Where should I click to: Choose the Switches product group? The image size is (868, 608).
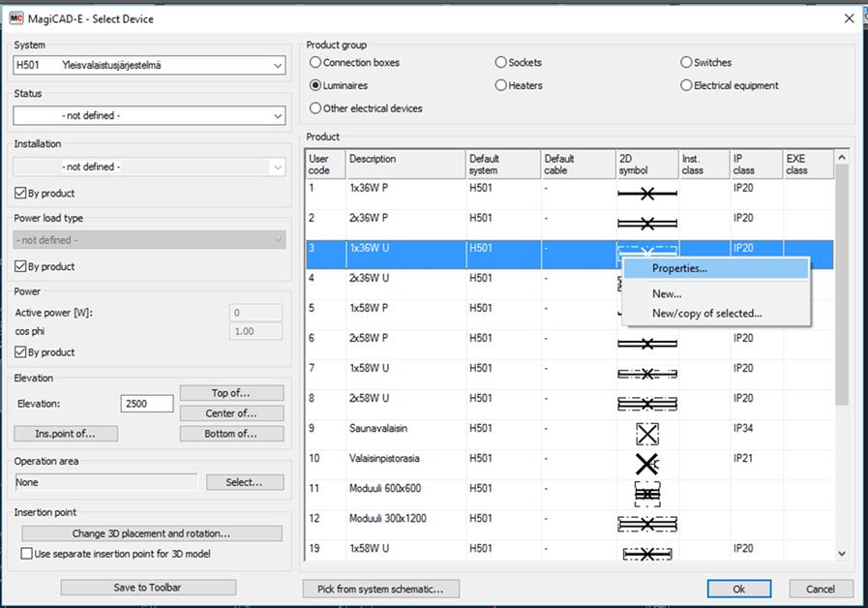click(x=705, y=62)
